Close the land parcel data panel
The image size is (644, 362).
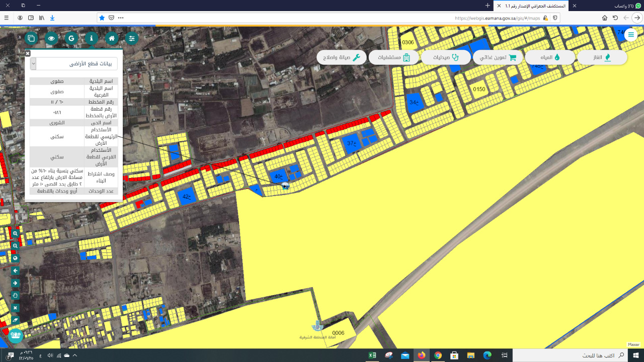(x=28, y=53)
